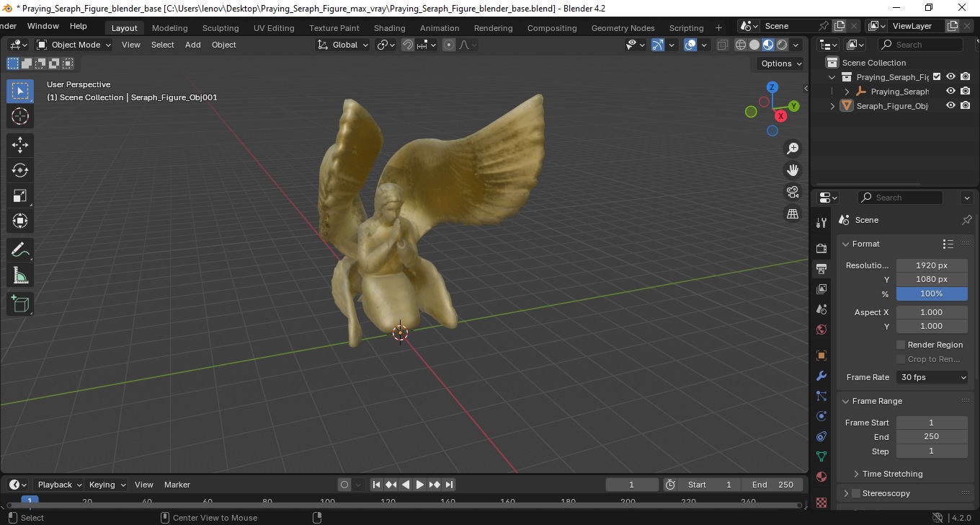Expand the Time Stretching subpanel
Image resolution: width=980 pixels, height=525 pixels.
(856, 474)
